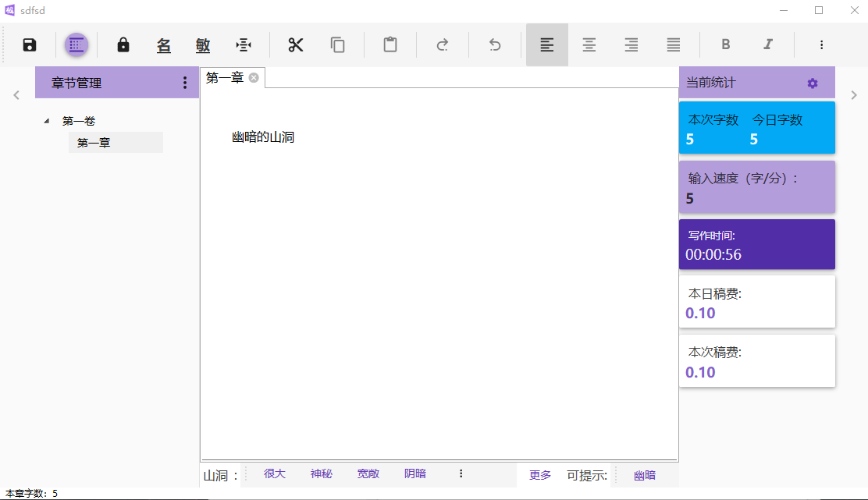Switch to the 第一章 editor tab
868x500 pixels.
tap(225, 78)
